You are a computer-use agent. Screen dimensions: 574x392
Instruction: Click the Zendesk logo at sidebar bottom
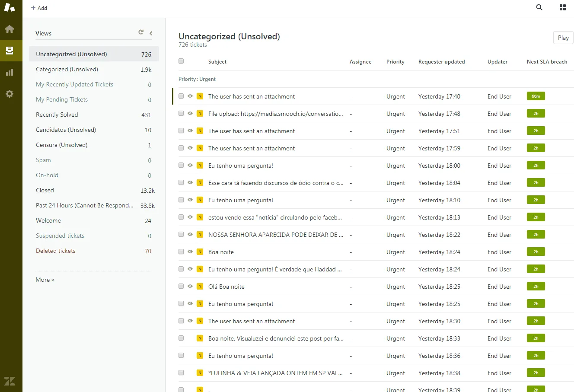10,381
